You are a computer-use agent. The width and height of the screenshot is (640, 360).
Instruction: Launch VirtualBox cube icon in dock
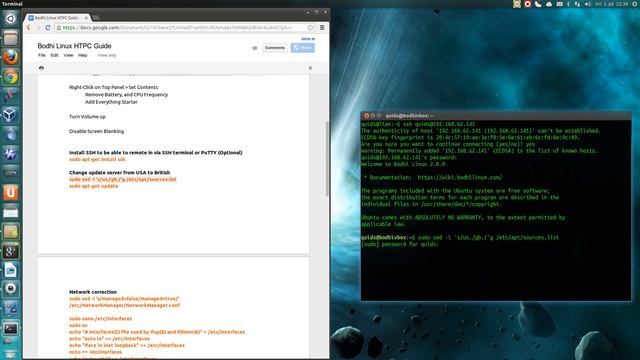click(x=11, y=115)
